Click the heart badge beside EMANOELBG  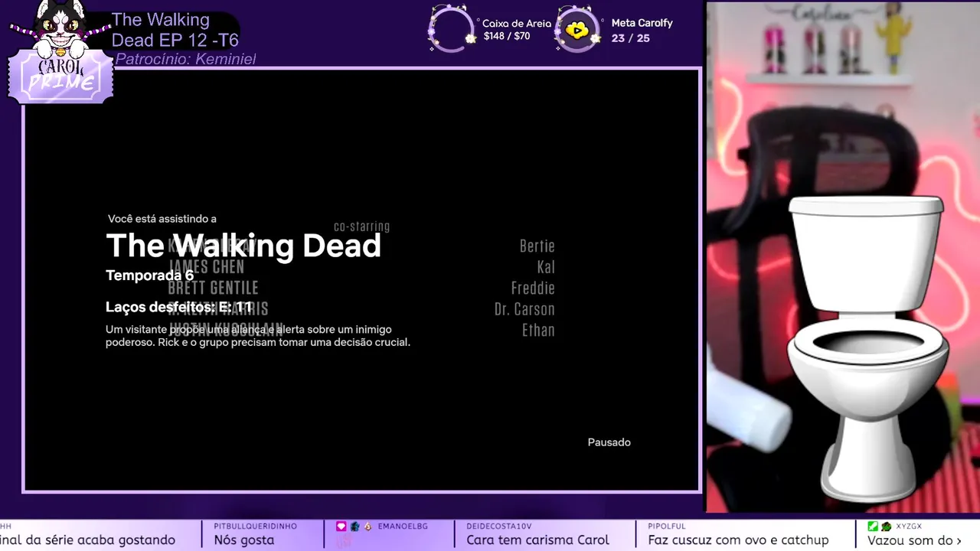341,527
